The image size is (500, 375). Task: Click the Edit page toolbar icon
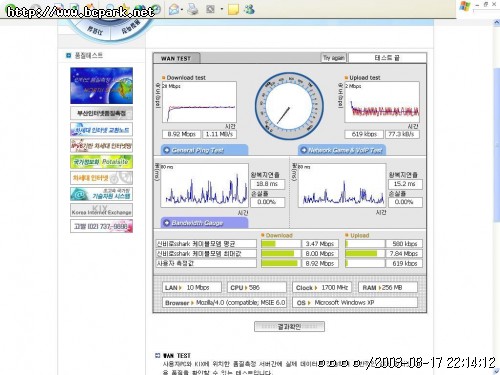pyautogui.click(x=210, y=9)
